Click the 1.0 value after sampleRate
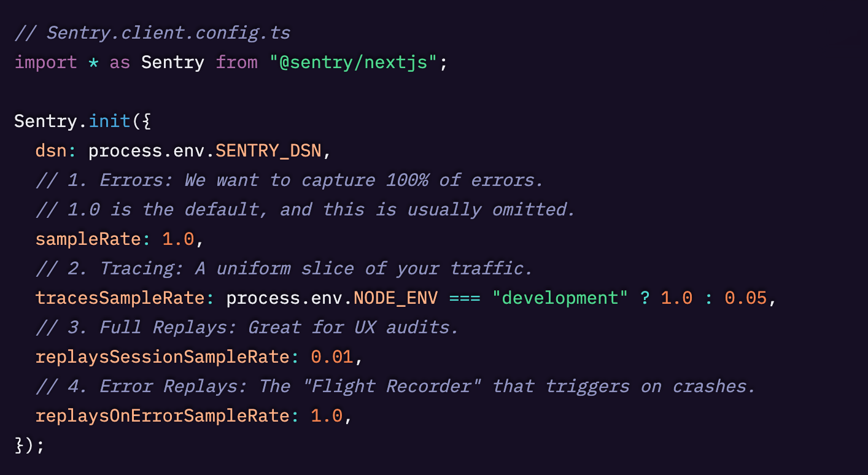868x475 pixels. point(178,239)
